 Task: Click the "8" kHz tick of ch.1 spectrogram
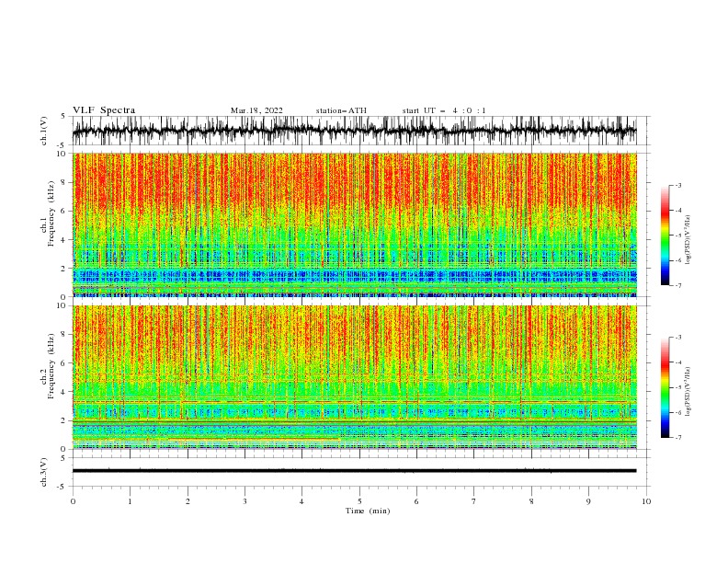pos(64,182)
